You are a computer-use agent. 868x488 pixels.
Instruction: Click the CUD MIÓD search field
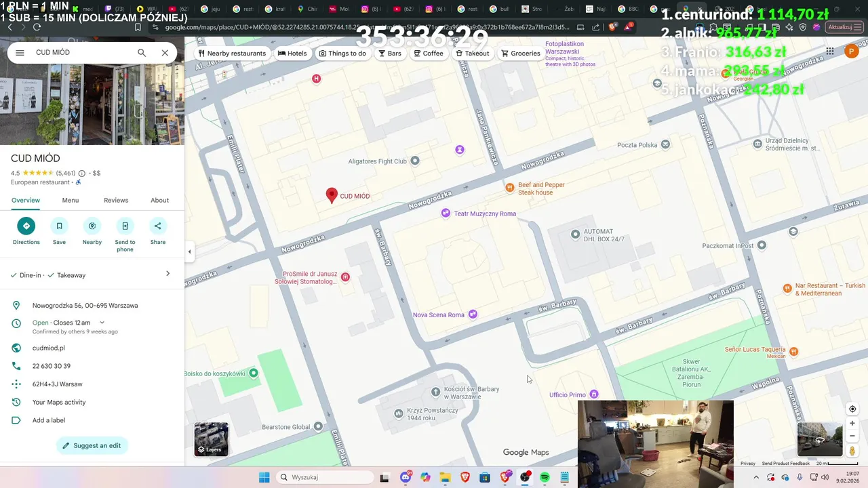tap(81, 52)
